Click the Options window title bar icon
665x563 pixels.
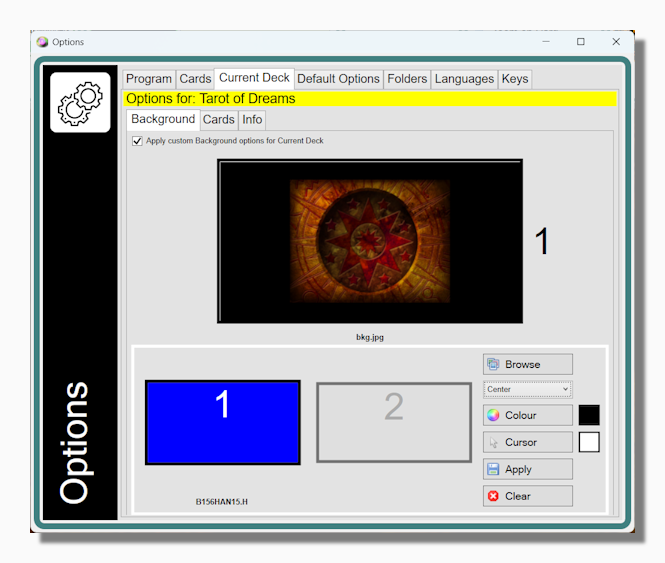pos(42,42)
